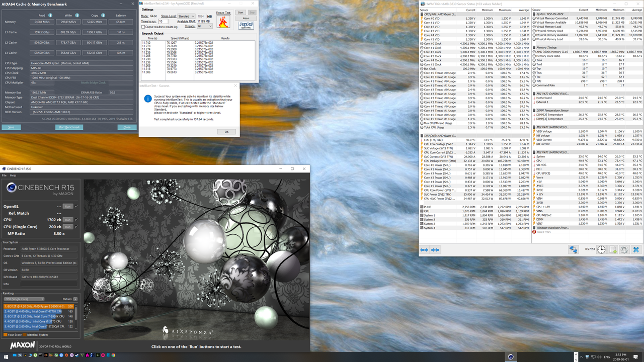This screenshot has width=644, height=362.
Task: Click HWiNFO network remote monitoring icon
Action: (x=573, y=250)
